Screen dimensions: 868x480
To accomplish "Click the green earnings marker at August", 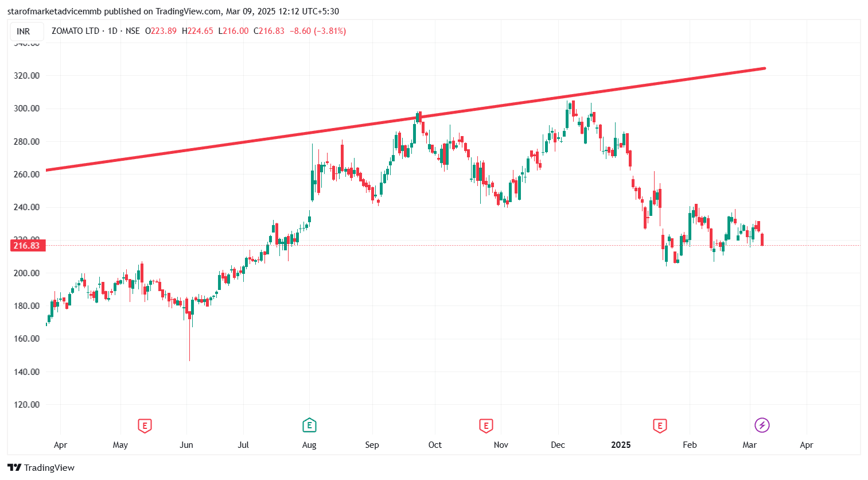I will point(309,425).
